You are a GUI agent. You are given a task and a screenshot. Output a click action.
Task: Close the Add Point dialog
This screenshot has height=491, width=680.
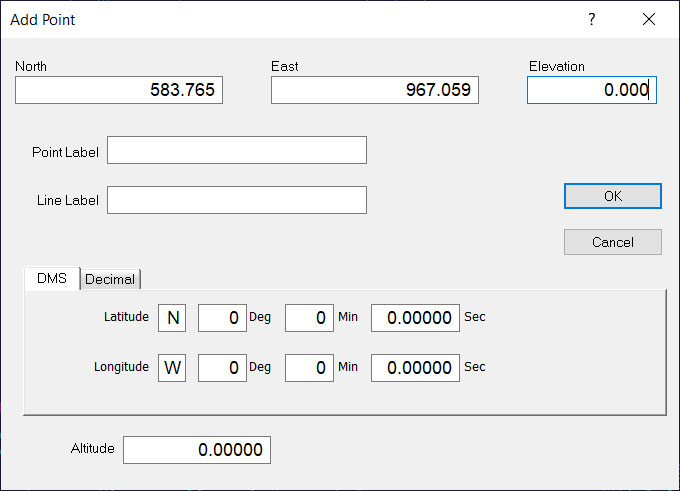pos(649,19)
